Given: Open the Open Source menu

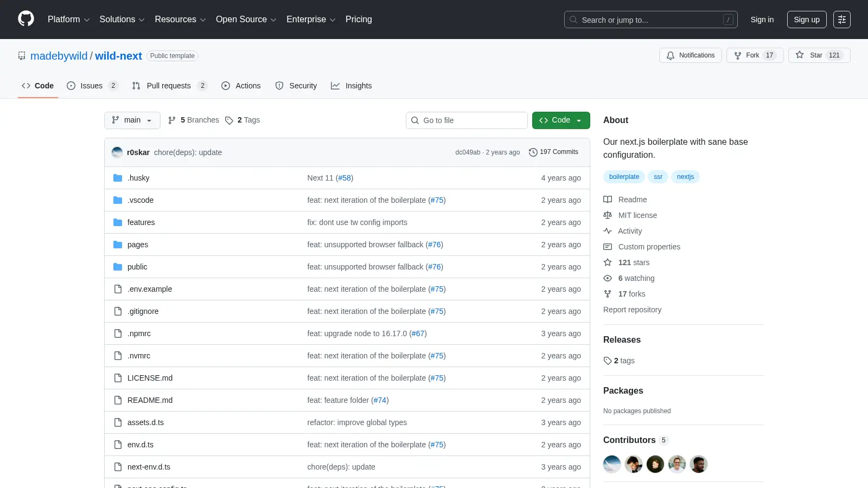Looking at the screenshot, I should [246, 20].
